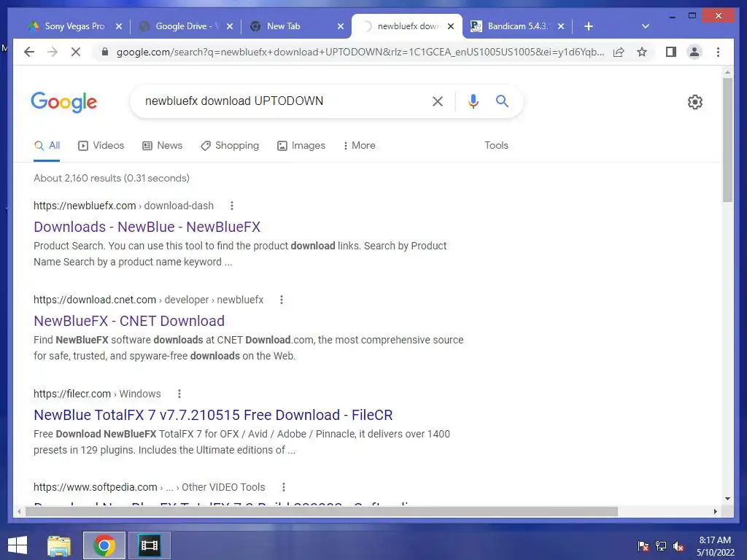Open Chrome three-dot menu
The height and width of the screenshot is (560, 747).
point(718,52)
